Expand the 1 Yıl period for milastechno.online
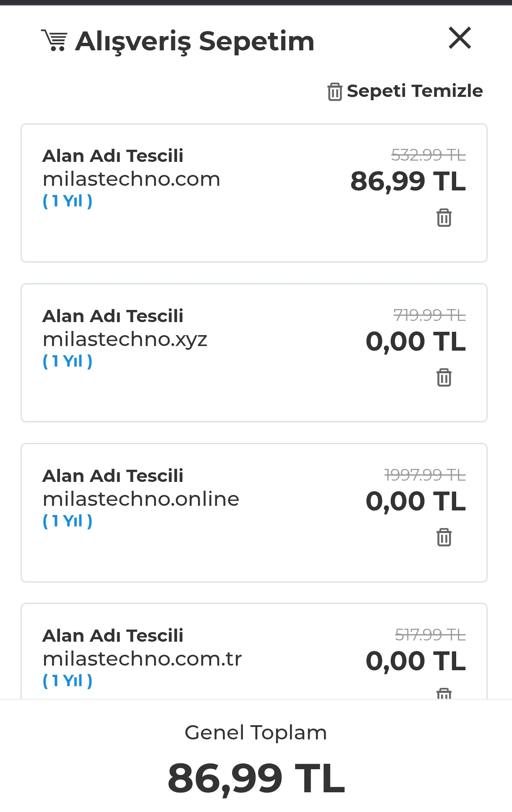512x812 pixels. [67, 521]
